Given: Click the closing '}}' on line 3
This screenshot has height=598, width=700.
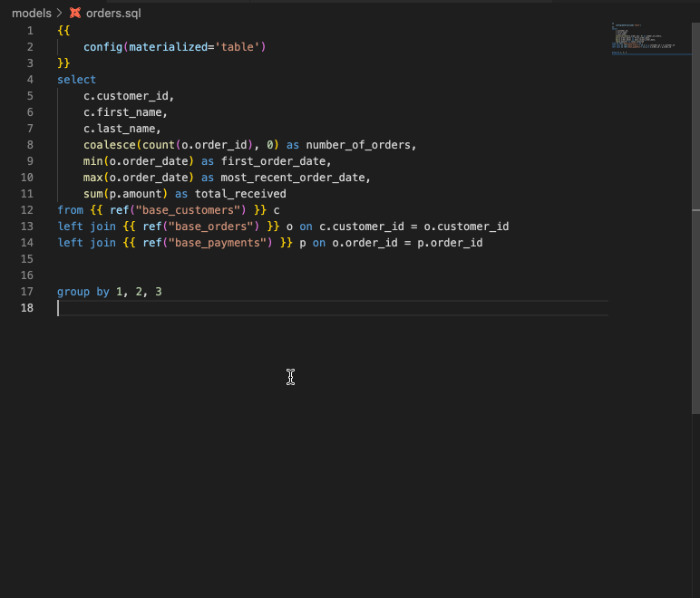Looking at the screenshot, I should click(x=63, y=63).
